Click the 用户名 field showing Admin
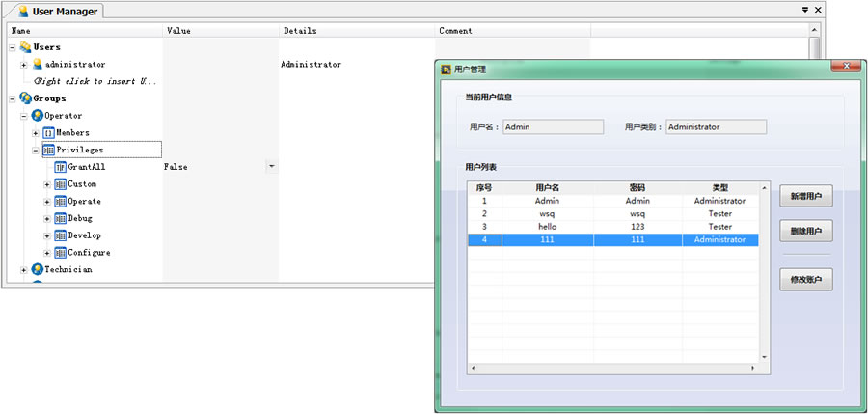Image resolution: width=868 pixels, height=414 pixels. point(553,126)
